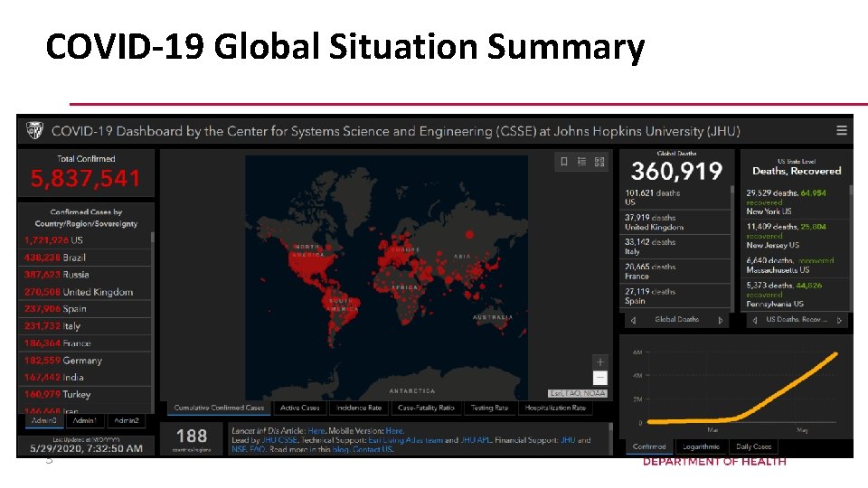Open the Esri Living Atlas team link
Viewport: 868px width, 488px height.
tap(406, 440)
